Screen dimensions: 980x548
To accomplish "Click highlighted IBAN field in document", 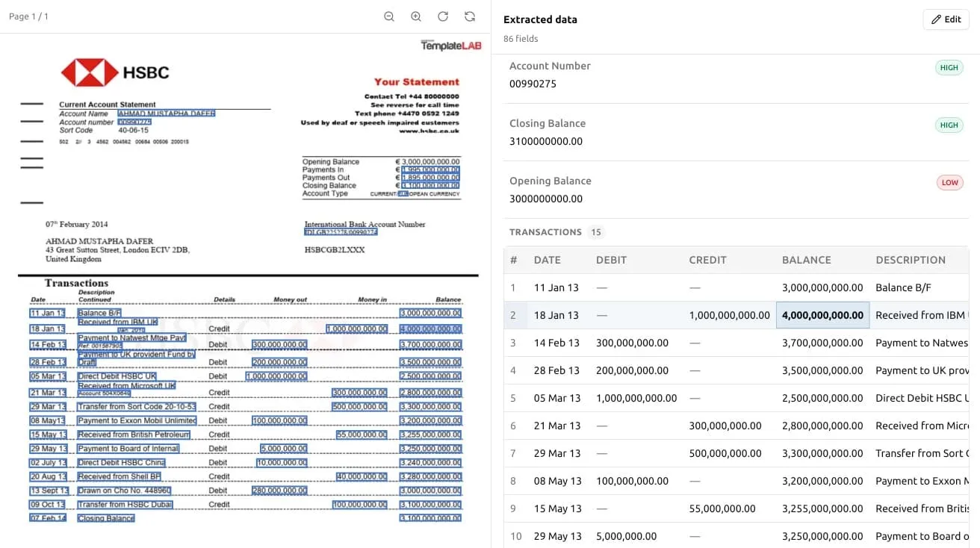I will [x=341, y=232].
